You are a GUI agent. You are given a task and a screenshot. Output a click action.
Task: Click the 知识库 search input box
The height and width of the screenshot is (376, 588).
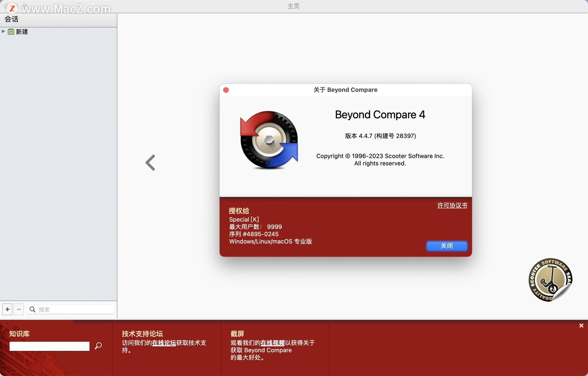[x=49, y=346]
